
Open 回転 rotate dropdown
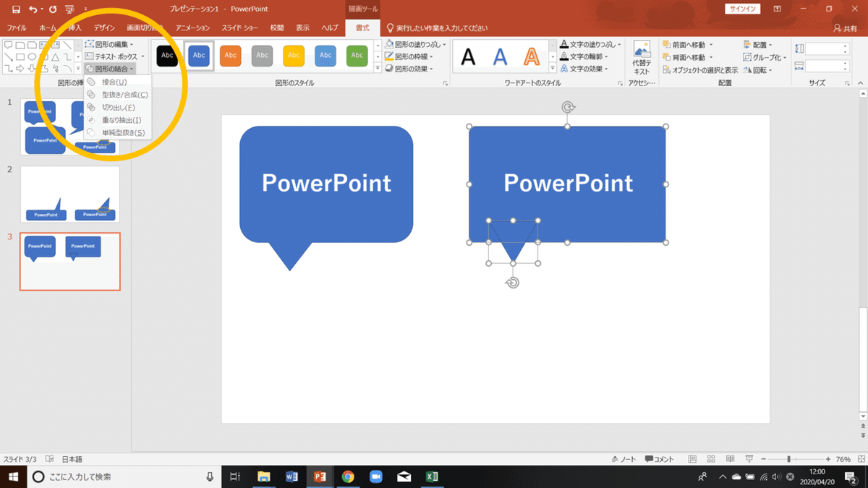pyautogui.click(x=758, y=70)
